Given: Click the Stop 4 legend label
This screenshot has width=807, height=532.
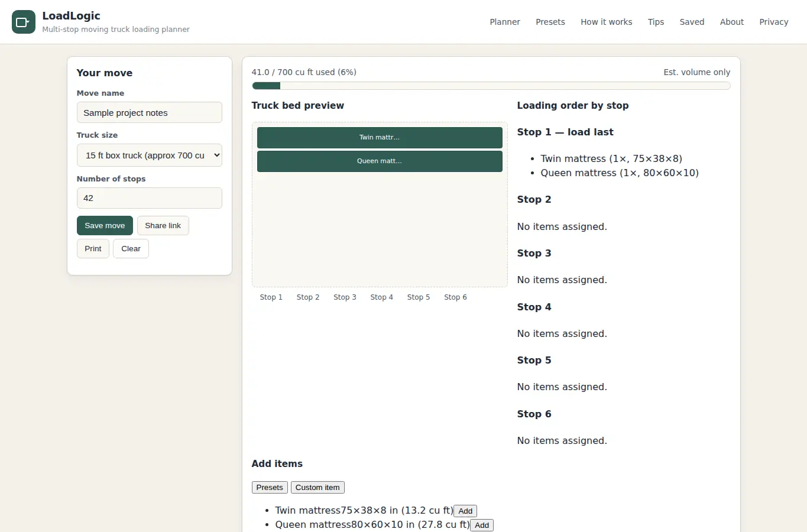Looking at the screenshot, I should pos(382,297).
